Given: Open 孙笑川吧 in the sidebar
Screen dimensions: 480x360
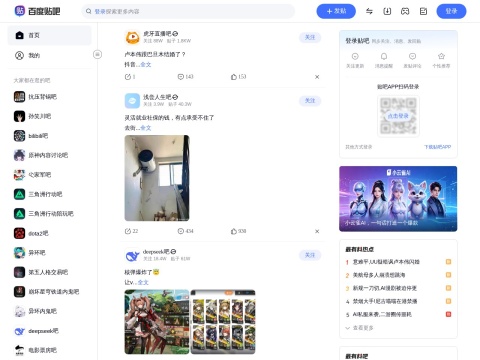Looking at the screenshot, I should (x=32, y=116).
